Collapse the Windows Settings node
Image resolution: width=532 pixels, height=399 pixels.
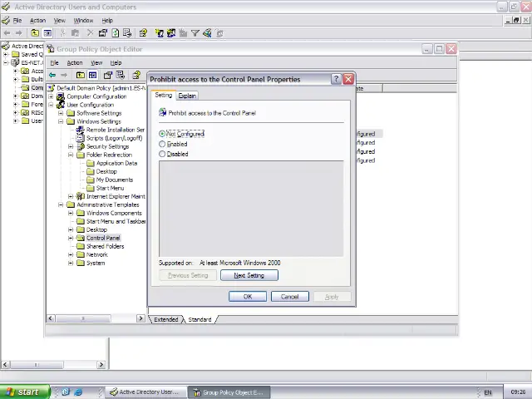[x=61, y=121]
